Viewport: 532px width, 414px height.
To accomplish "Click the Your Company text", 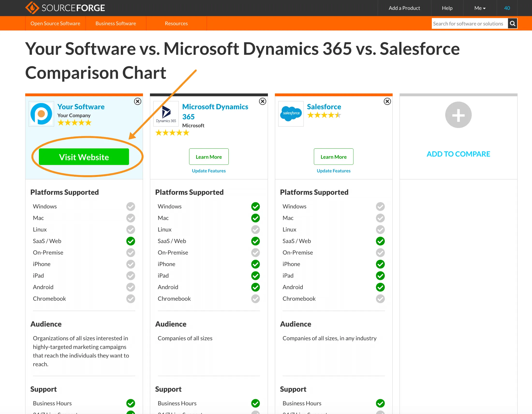I will coord(74,115).
